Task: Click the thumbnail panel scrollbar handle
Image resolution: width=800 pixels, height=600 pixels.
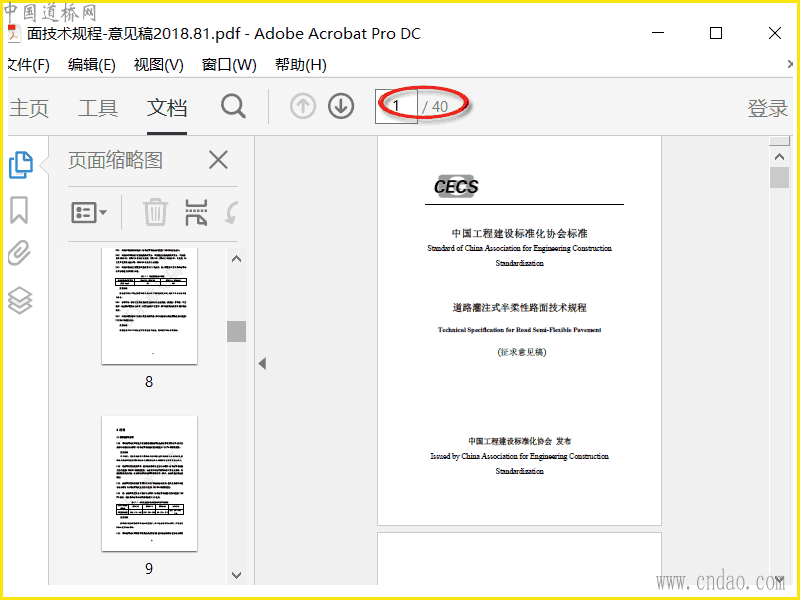Action: [x=236, y=332]
